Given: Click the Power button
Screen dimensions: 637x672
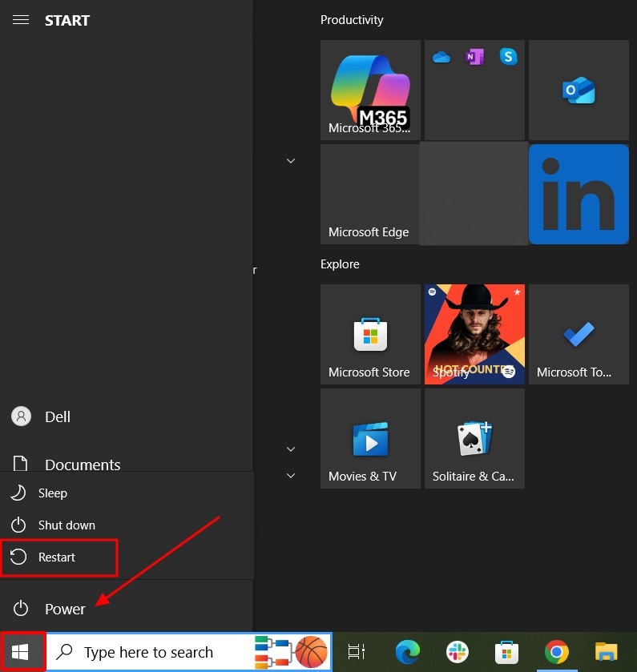Looking at the screenshot, I should (127, 609).
